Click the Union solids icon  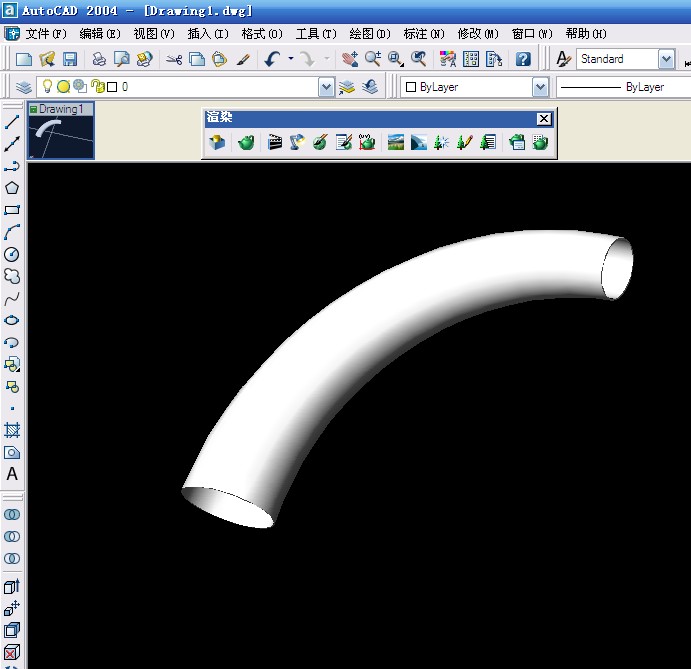(12, 514)
